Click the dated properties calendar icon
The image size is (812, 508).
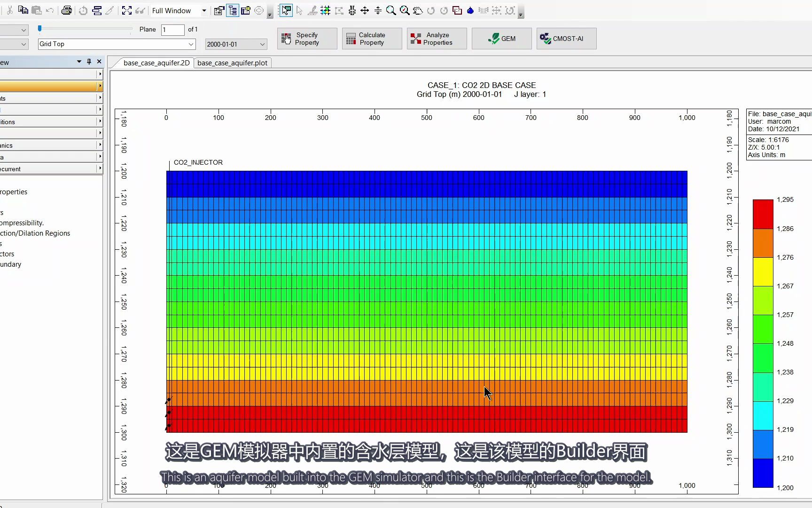[246, 10]
